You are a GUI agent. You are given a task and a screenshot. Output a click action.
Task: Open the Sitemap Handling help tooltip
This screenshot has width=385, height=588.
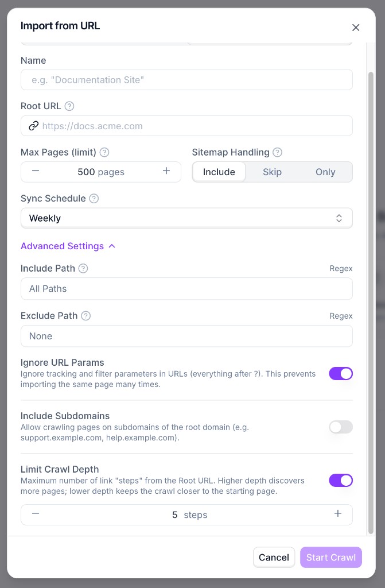click(277, 152)
